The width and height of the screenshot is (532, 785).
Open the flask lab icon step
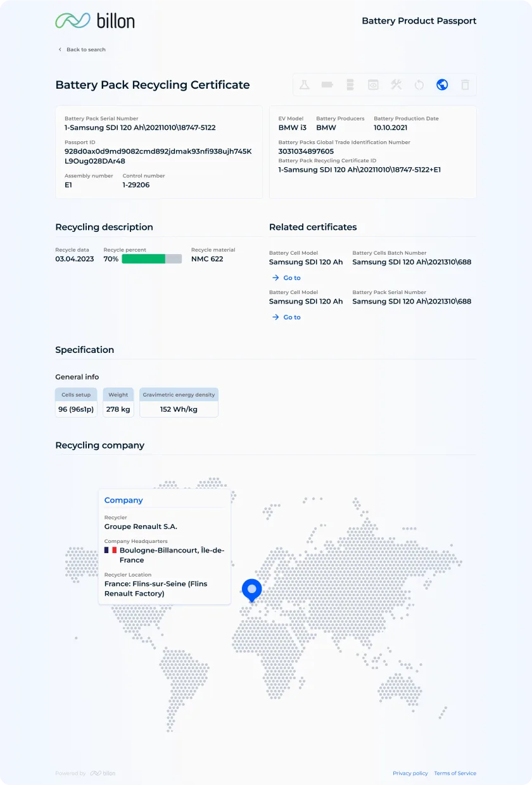click(305, 84)
